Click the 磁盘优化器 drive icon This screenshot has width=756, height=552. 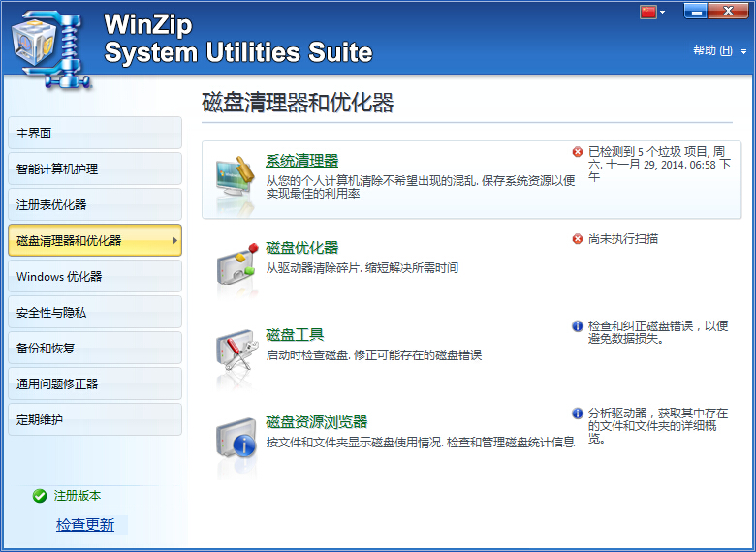236,265
